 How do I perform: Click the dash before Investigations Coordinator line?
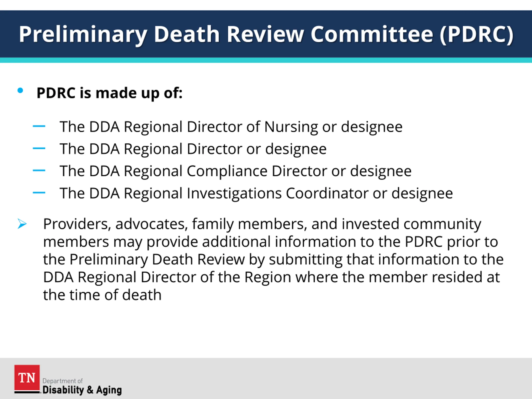[x=39, y=192]
